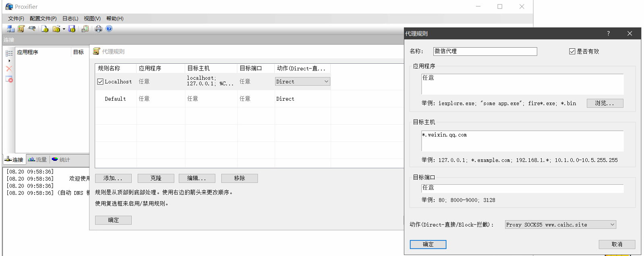Viewport: 644px width, 256px height.
Task: Toggle the 是否有效 checkbox
Action: tap(572, 51)
